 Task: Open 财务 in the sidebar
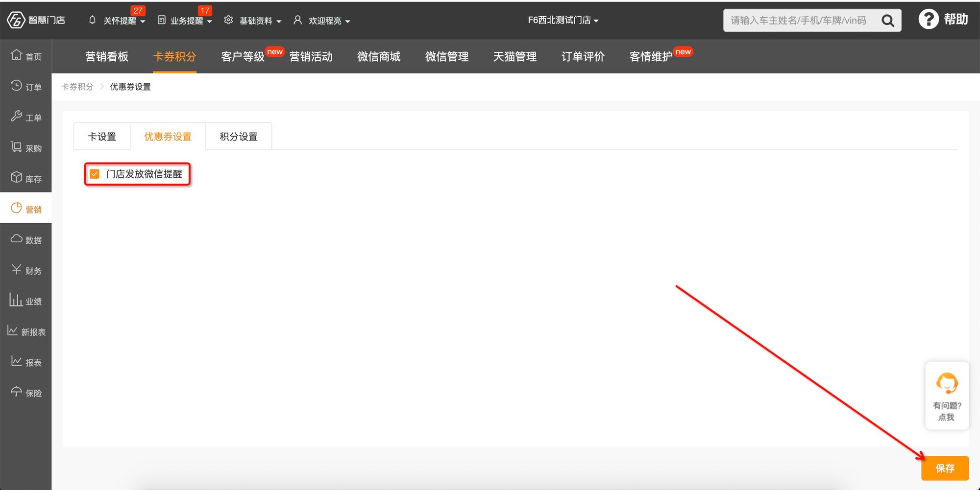[26, 270]
